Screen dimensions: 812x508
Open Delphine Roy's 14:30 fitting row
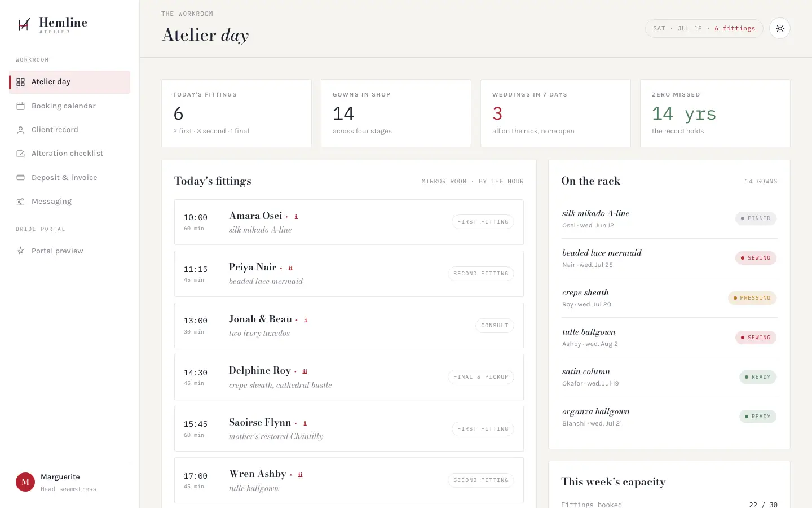(x=349, y=377)
